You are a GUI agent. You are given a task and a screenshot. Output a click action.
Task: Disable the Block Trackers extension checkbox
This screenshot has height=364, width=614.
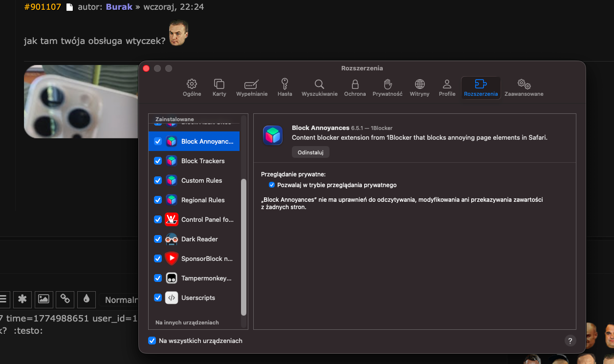[158, 161]
